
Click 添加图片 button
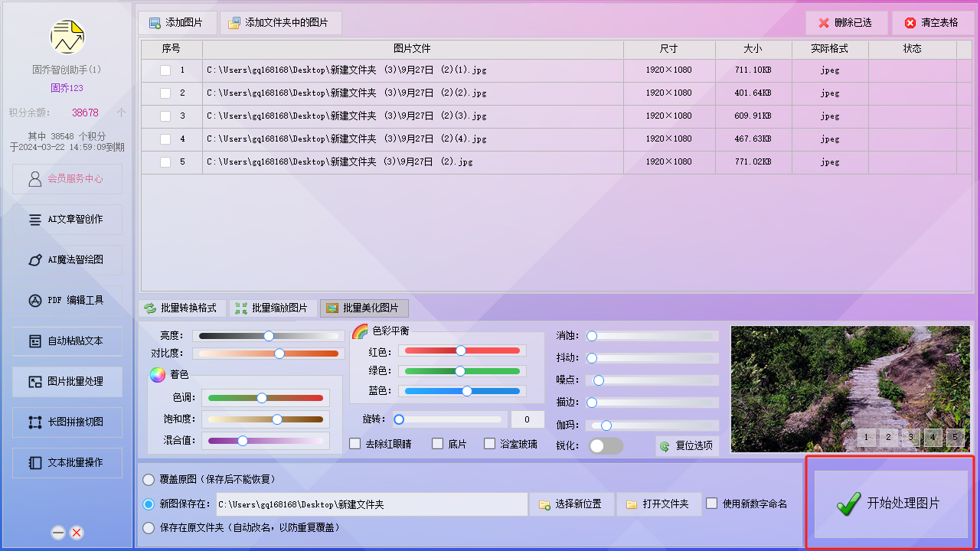coord(178,23)
